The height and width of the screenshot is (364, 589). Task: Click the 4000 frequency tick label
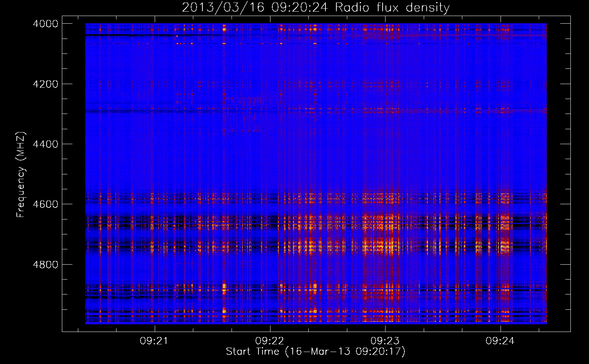[x=46, y=24]
